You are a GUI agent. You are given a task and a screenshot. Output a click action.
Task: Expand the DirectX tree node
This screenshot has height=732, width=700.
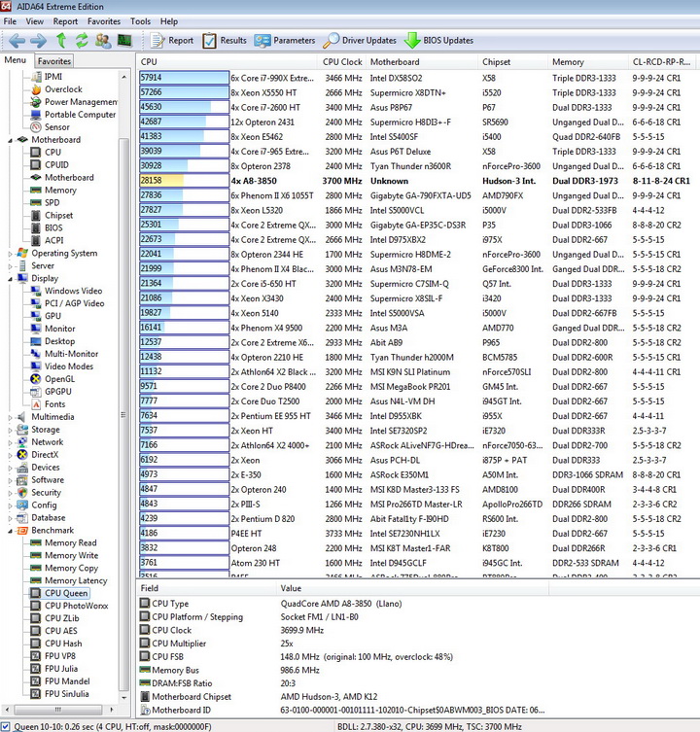coord(10,455)
